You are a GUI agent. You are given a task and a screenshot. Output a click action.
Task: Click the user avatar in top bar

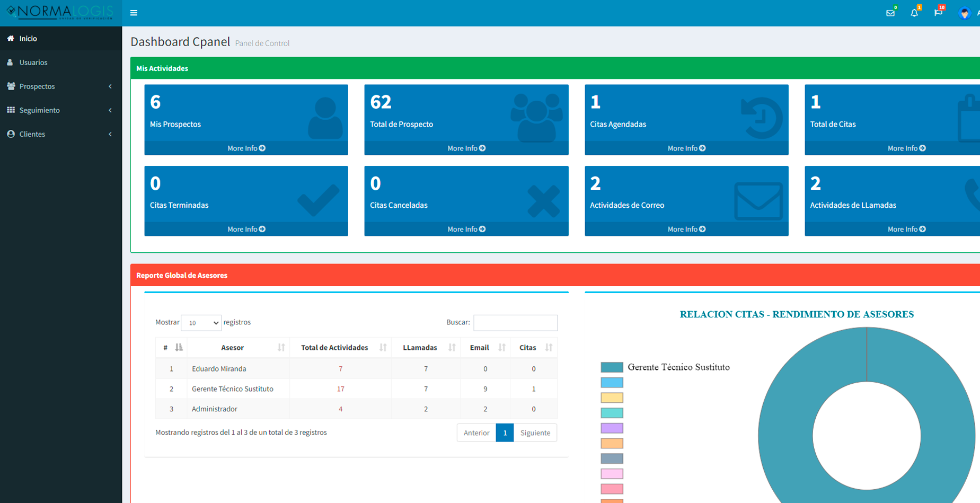(x=964, y=13)
